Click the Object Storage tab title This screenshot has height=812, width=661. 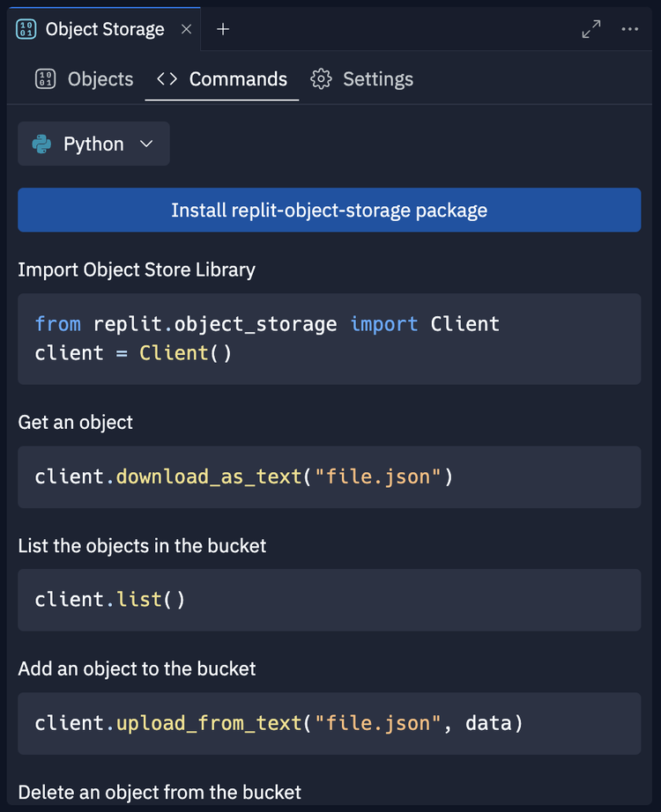[106, 28]
